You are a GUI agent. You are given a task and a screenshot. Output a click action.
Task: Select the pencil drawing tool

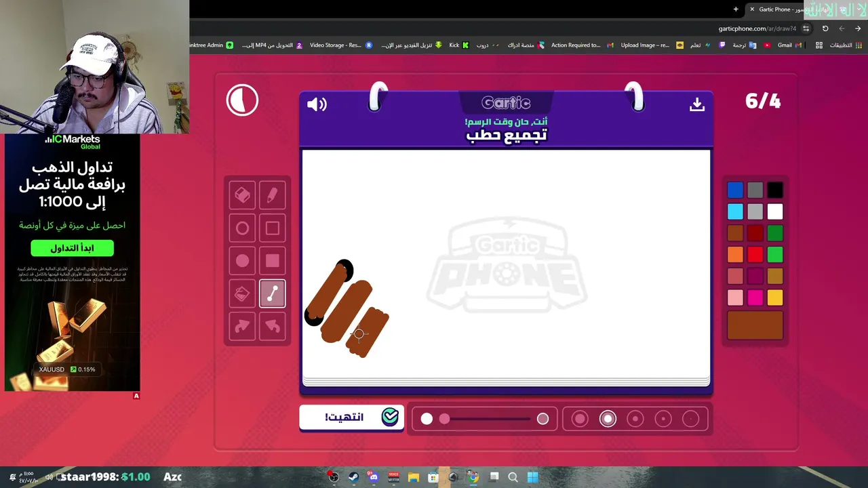(x=272, y=195)
